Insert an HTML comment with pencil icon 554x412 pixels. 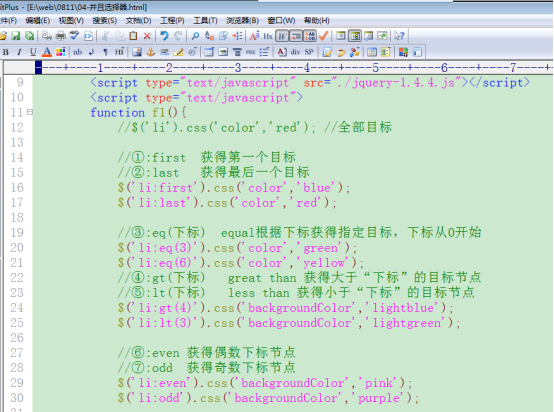coord(178,52)
